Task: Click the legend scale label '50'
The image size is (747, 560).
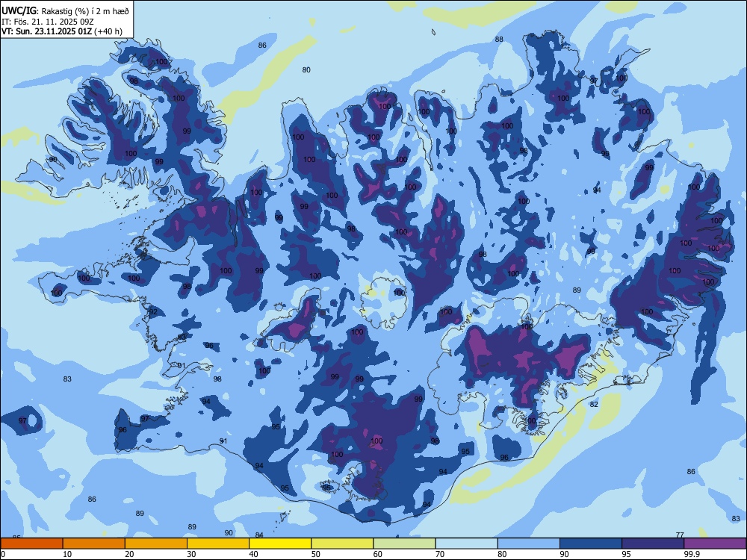Action: [x=315, y=554]
